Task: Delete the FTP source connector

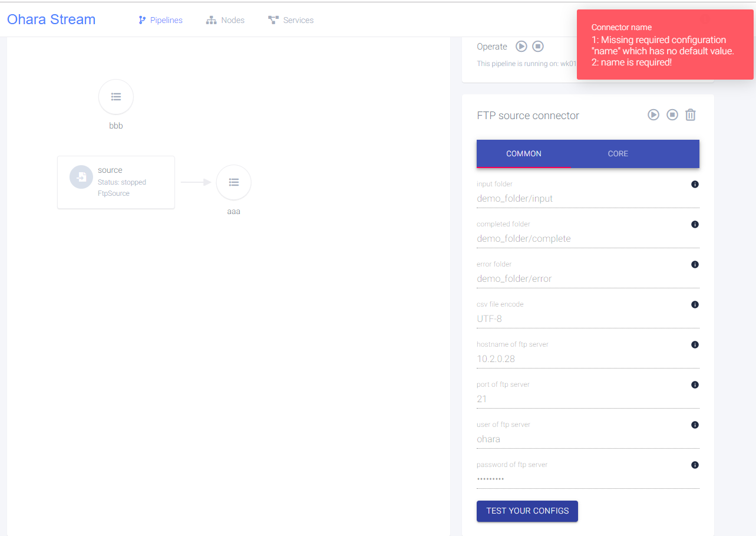Action: 691,115
